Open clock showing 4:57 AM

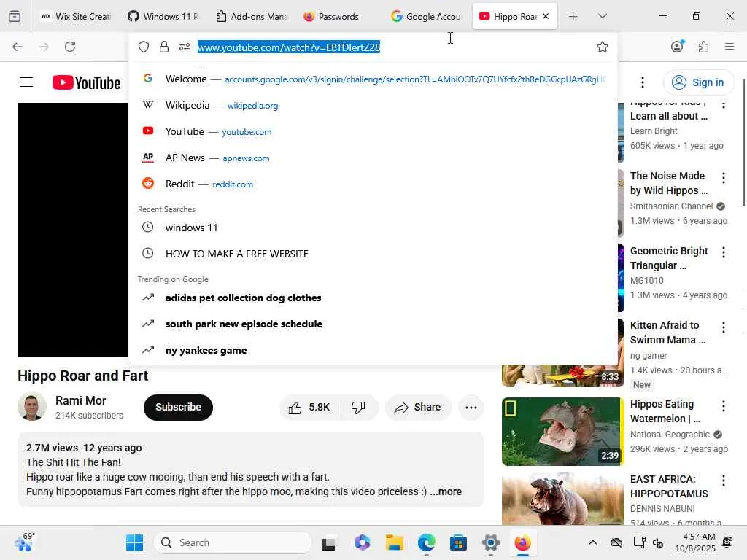(x=695, y=542)
